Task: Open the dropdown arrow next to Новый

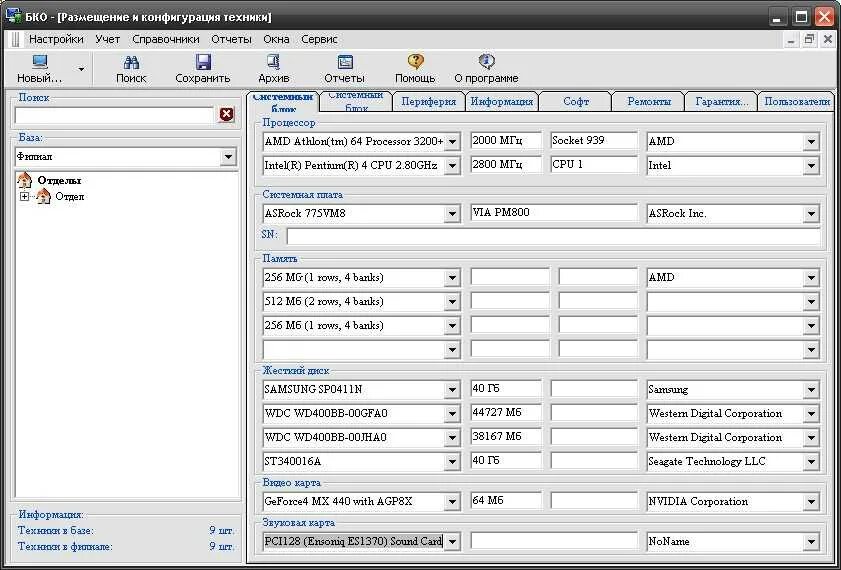Action: pos(82,69)
